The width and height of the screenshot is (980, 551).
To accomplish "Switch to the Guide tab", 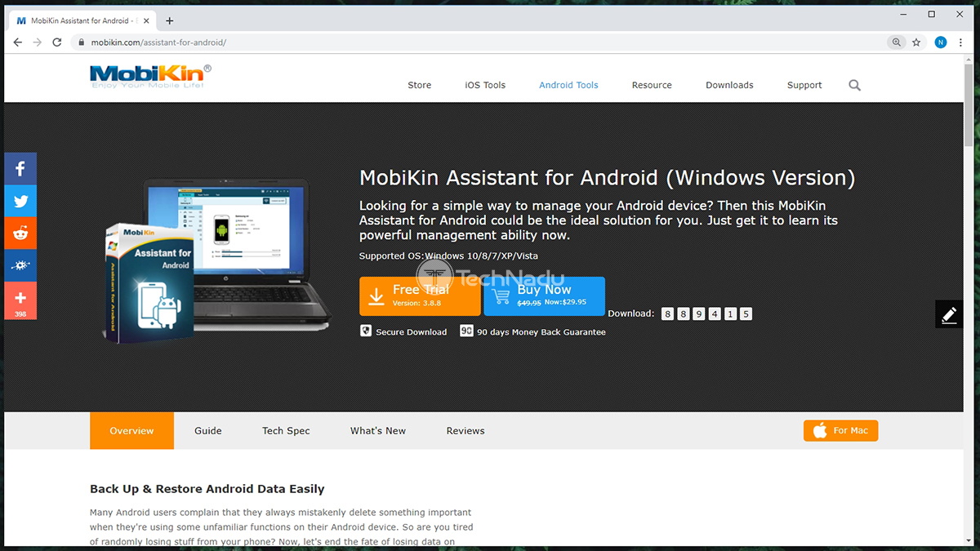I will [x=208, y=430].
